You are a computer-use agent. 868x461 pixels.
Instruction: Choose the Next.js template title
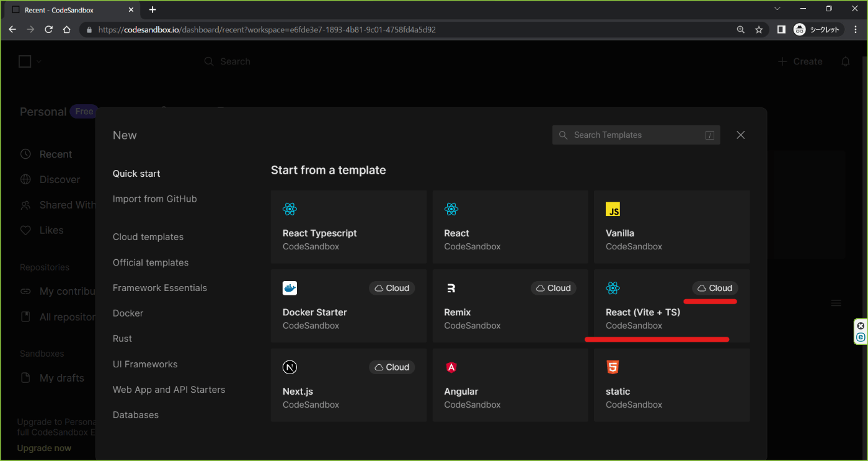tap(298, 392)
